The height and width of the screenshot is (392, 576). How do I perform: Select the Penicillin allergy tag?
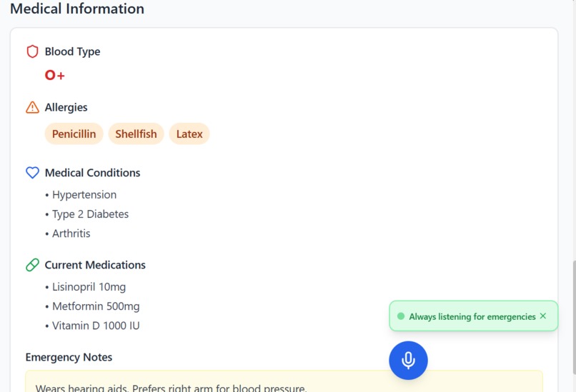click(x=74, y=134)
